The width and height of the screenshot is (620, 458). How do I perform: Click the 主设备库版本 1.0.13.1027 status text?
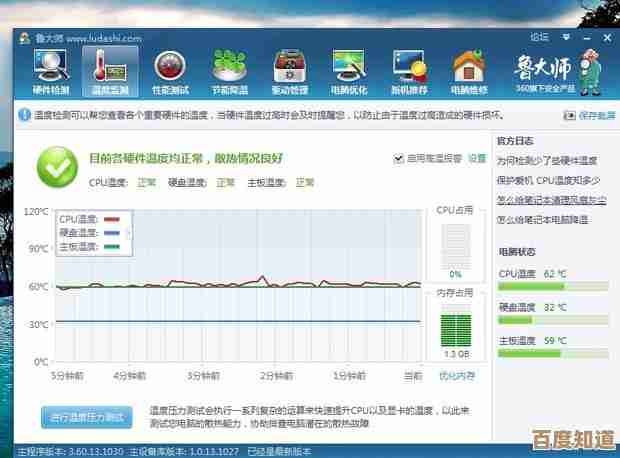184,451
